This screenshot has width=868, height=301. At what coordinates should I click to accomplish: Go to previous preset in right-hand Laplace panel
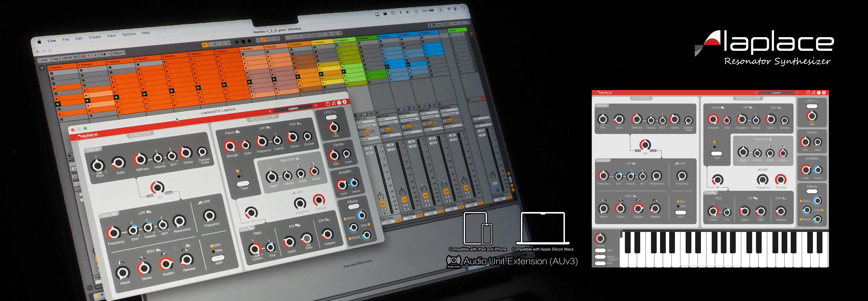[756, 93]
